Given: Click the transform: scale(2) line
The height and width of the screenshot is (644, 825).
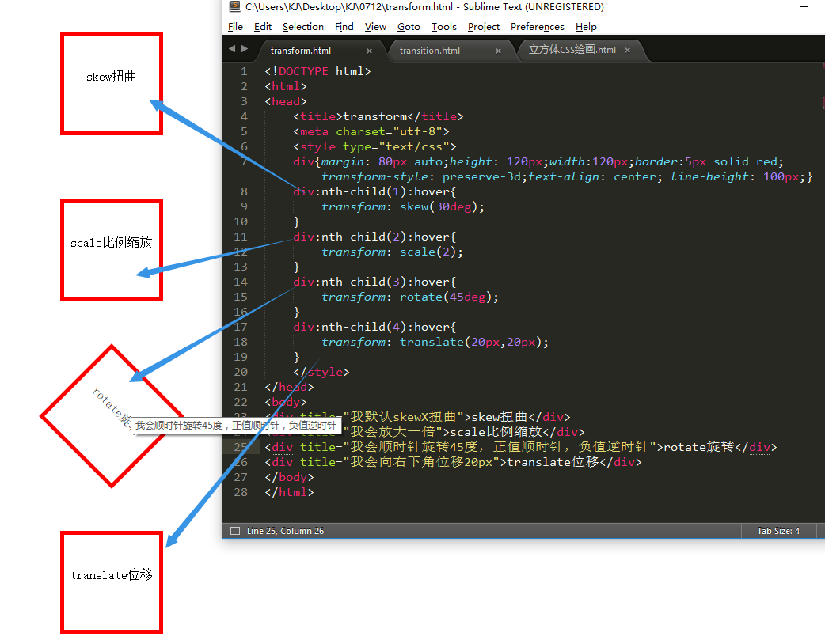Looking at the screenshot, I should coord(393,252).
